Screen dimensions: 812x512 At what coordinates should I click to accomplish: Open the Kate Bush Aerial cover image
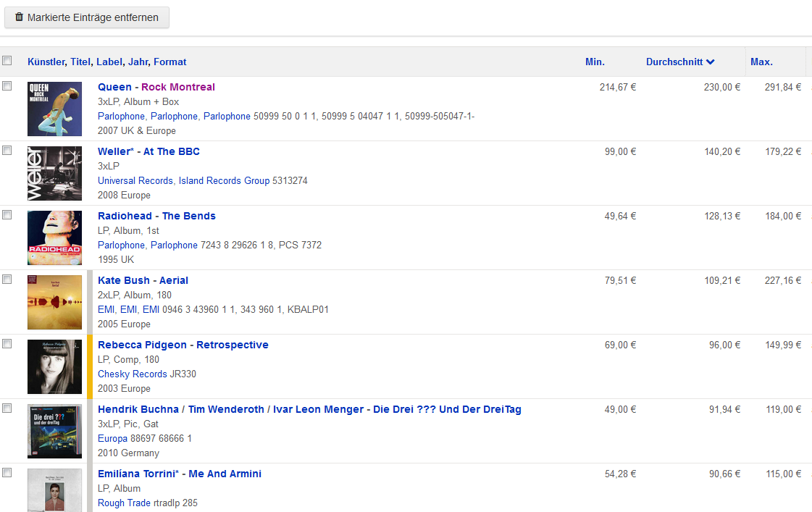pos(54,302)
